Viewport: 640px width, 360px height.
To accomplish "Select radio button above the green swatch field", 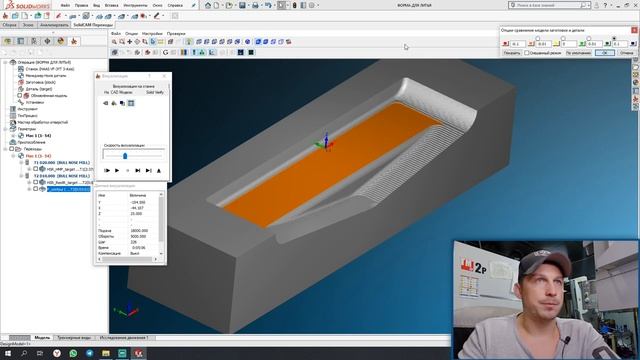I will pyautogui.click(x=589, y=38).
